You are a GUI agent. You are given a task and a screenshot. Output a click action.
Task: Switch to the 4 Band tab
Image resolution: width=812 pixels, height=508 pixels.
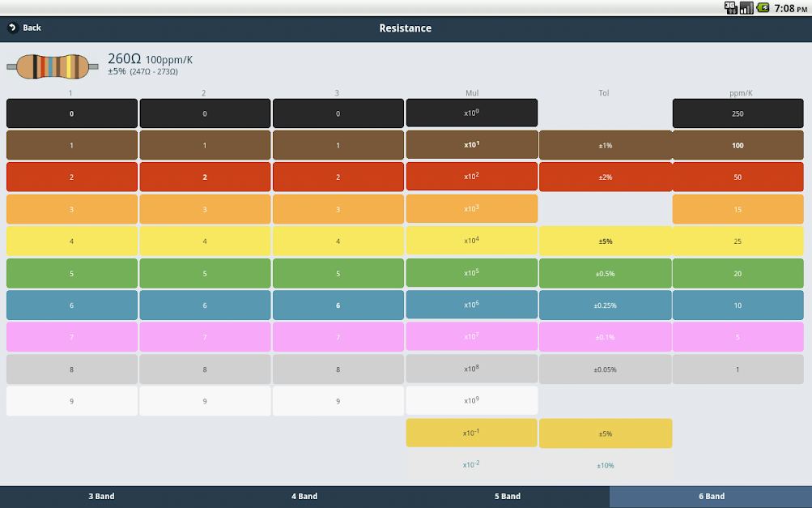304,497
